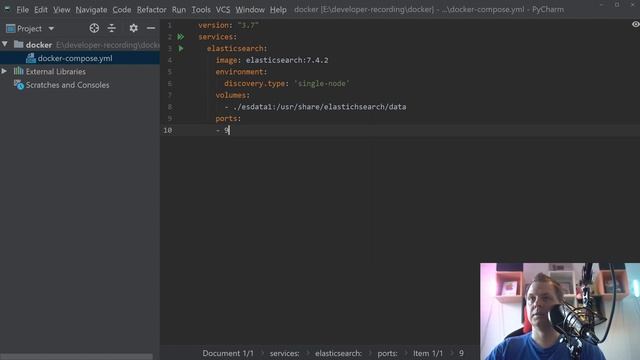Click the volumes: key in editor
Image resolution: width=640 pixels, height=360 pixels.
pos(233,95)
